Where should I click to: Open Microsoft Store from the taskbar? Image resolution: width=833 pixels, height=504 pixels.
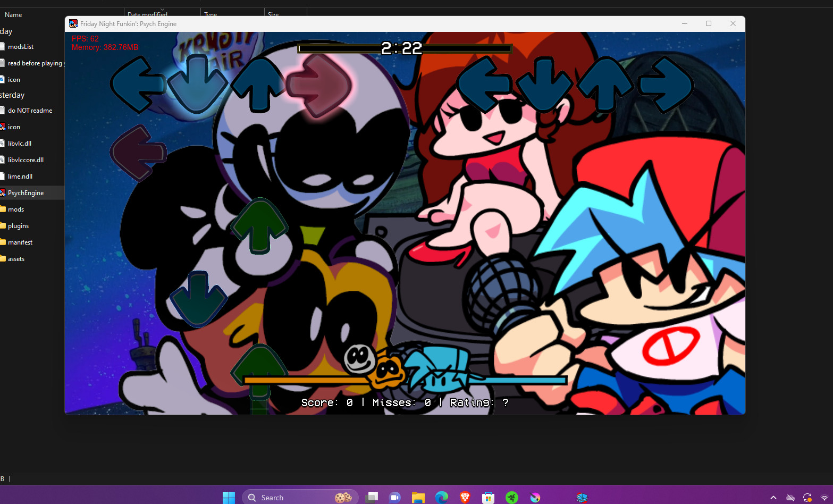pyautogui.click(x=489, y=498)
